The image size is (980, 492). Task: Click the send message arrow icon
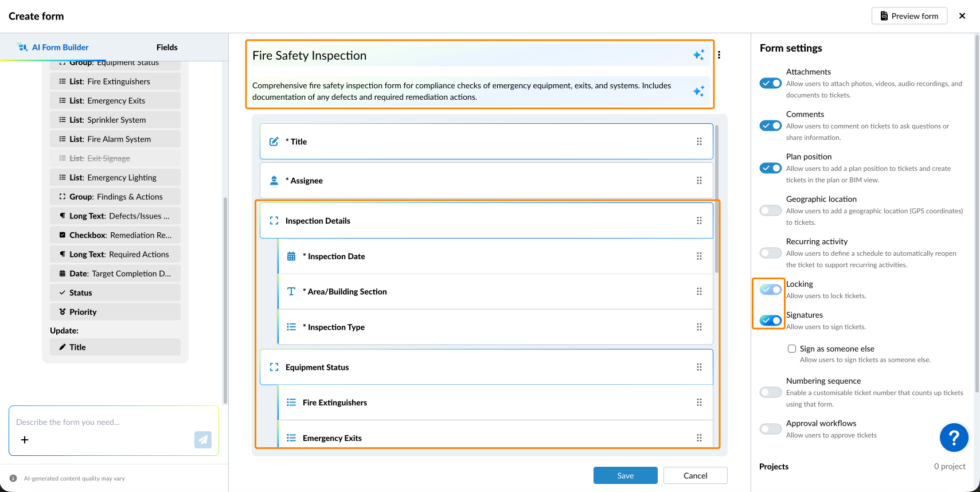click(203, 440)
